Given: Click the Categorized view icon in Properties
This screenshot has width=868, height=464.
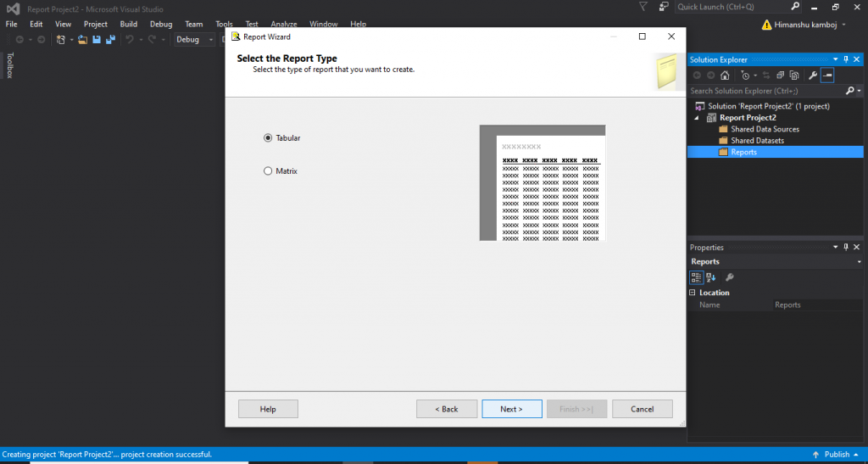Looking at the screenshot, I should (697, 277).
